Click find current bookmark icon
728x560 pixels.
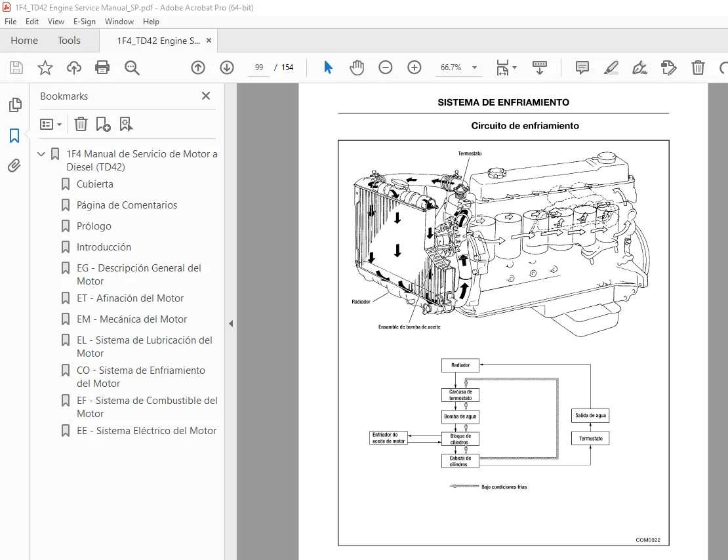pyautogui.click(x=126, y=124)
